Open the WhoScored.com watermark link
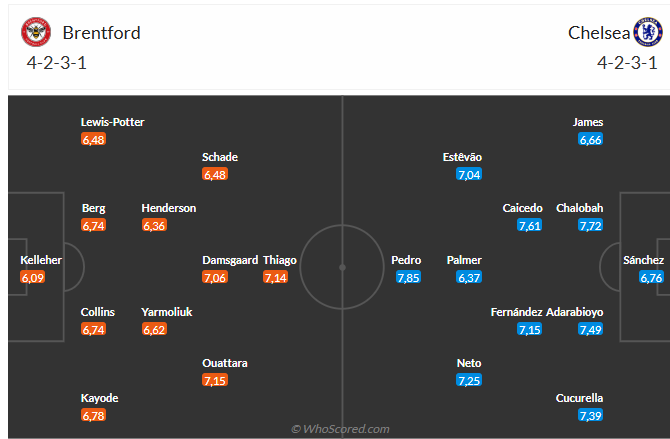The image size is (670, 439). point(340,429)
